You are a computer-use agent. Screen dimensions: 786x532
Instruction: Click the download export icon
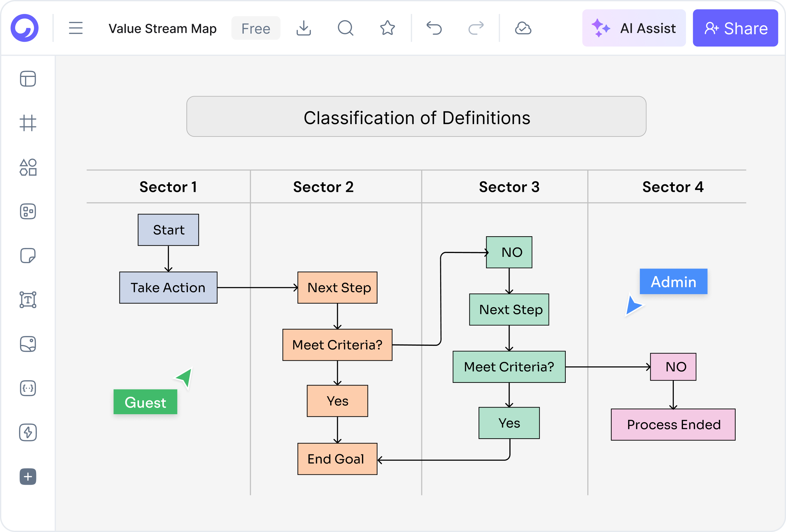(x=304, y=28)
